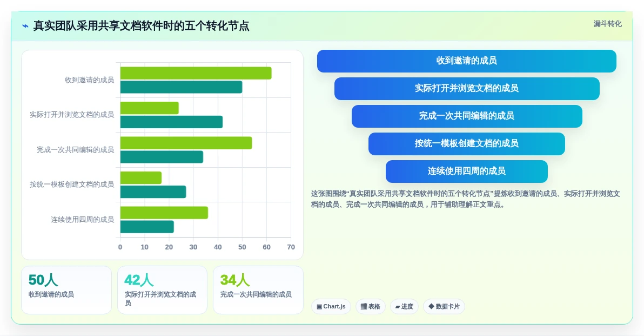Viewport: 644px width, 336px height.
Task: Click teal bar for 按统一模板创建文档的成员
Action: [153, 192]
